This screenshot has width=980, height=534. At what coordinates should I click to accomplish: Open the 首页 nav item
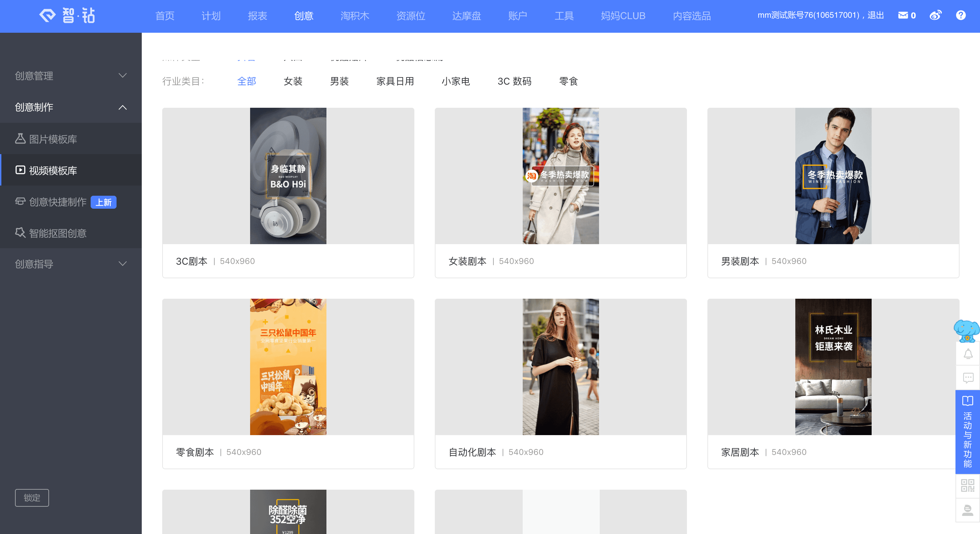coord(165,16)
